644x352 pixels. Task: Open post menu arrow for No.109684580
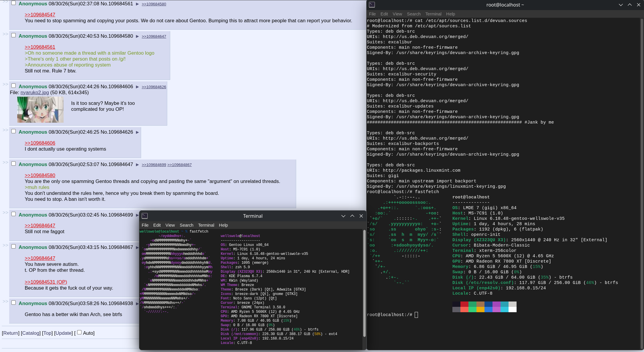click(x=137, y=36)
